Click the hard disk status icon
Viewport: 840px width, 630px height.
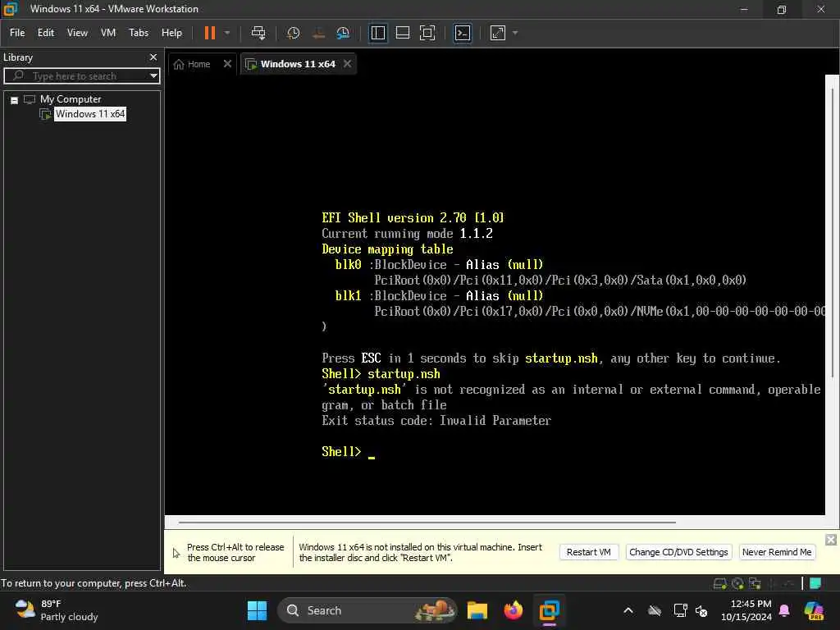pyautogui.click(x=719, y=583)
